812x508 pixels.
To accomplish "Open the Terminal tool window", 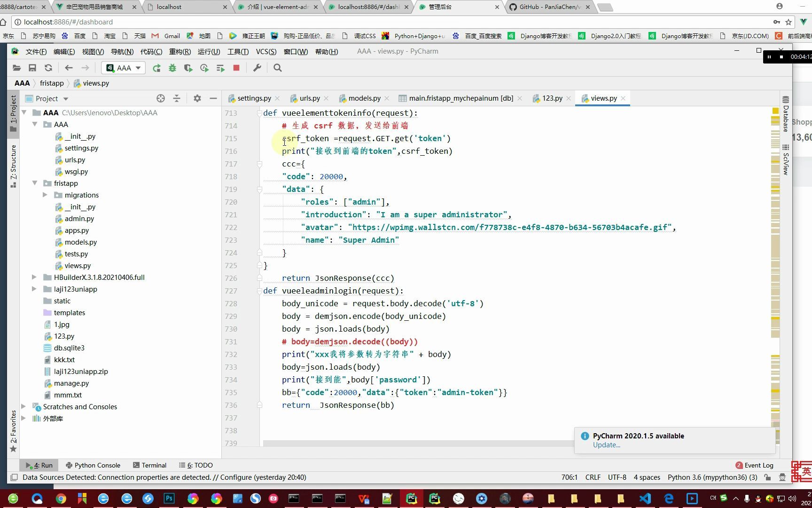I will coord(149,465).
